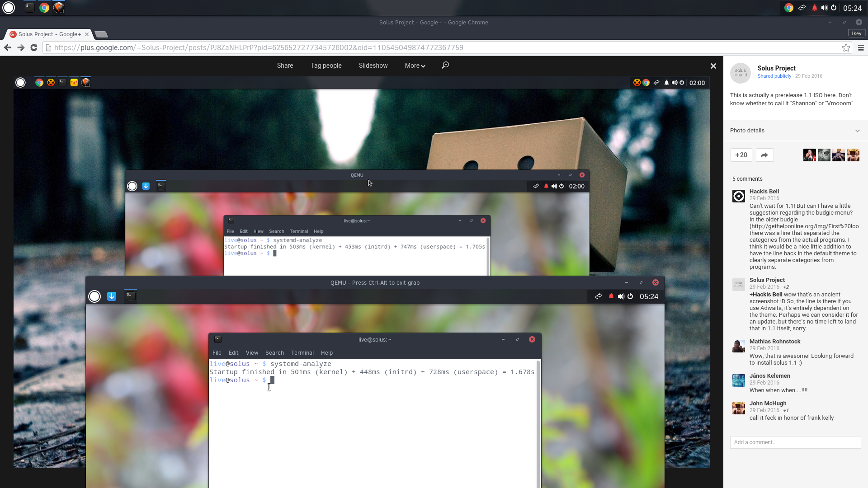Expand the Photo details section

coord(795,131)
